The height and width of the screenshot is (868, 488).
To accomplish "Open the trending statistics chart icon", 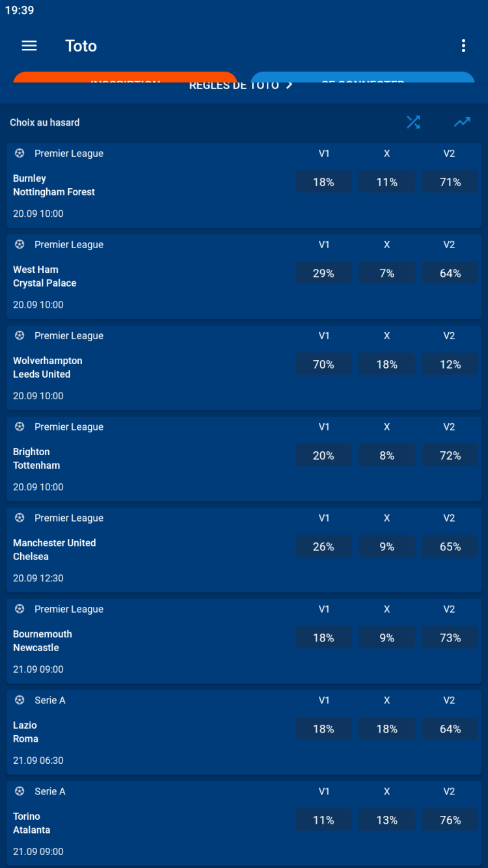I will (x=462, y=122).
